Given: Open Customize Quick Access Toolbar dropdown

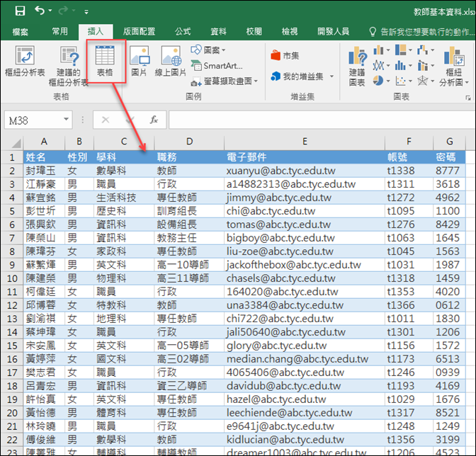Looking at the screenshot, I should (x=86, y=12).
